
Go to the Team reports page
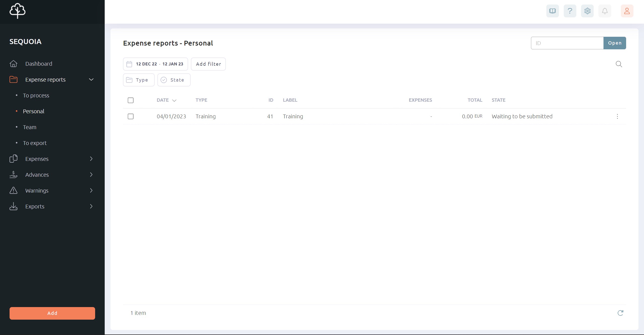(x=30, y=127)
